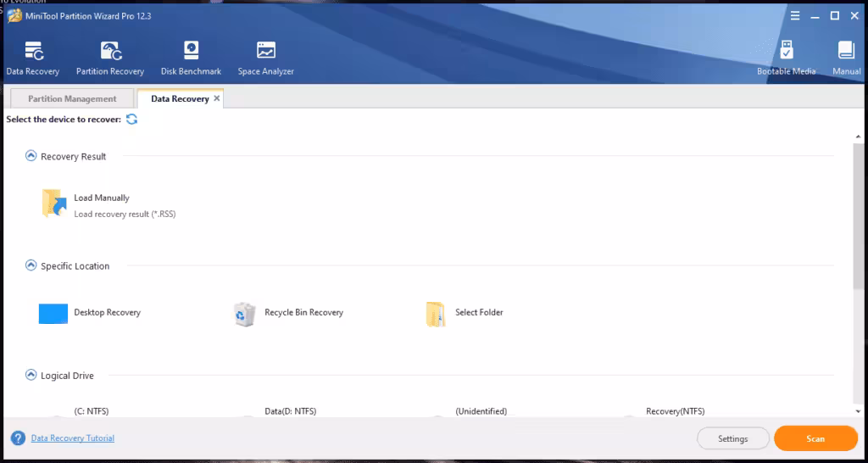Image resolution: width=868 pixels, height=463 pixels.
Task: Open the Data Recovery tool
Action: point(33,59)
